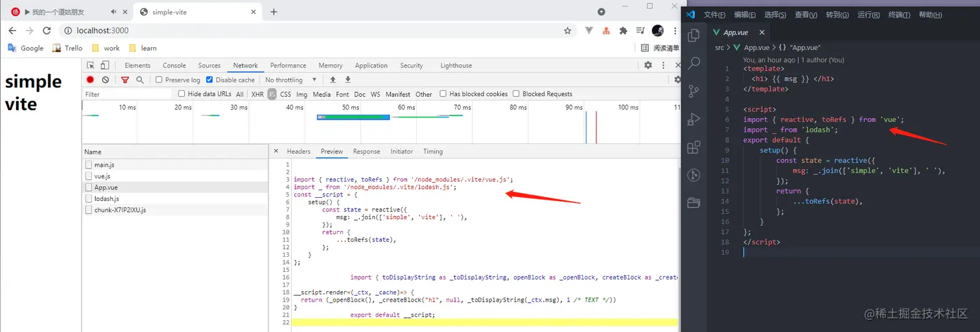Open VS Code Explorer icon in activity bar

(x=694, y=35)
